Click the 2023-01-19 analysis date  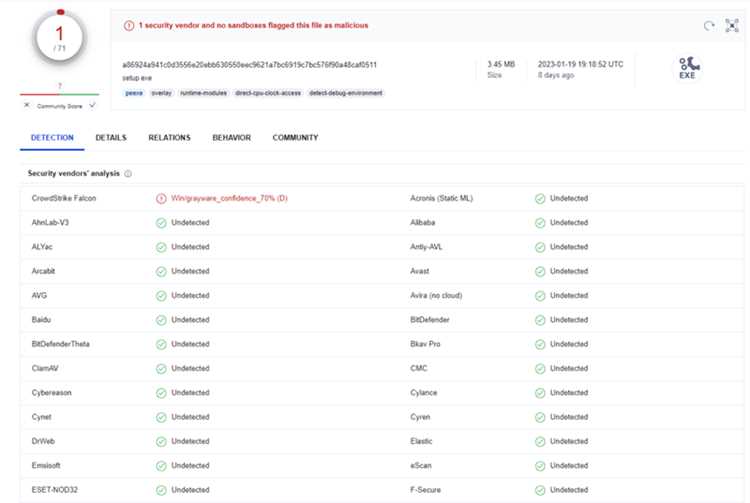point(580,64)
